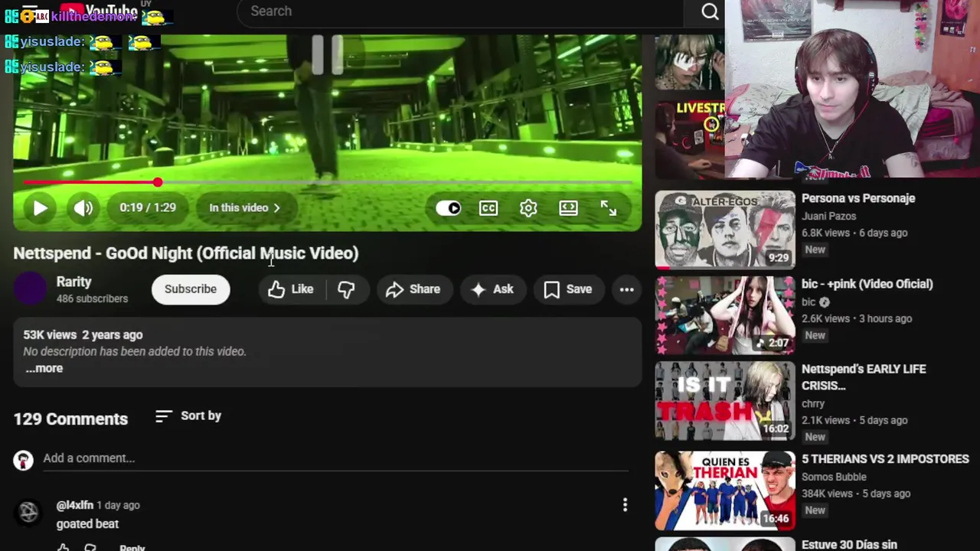The height and width of the screenshot is (551, 980).
Task: Toggle the autoplay switch in player
Action: click(449, 207)
